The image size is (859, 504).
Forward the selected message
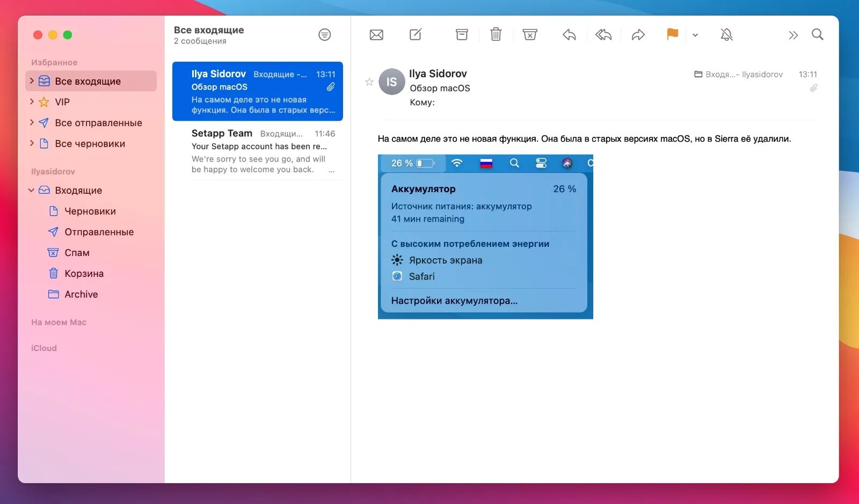[x=638, y=35]
